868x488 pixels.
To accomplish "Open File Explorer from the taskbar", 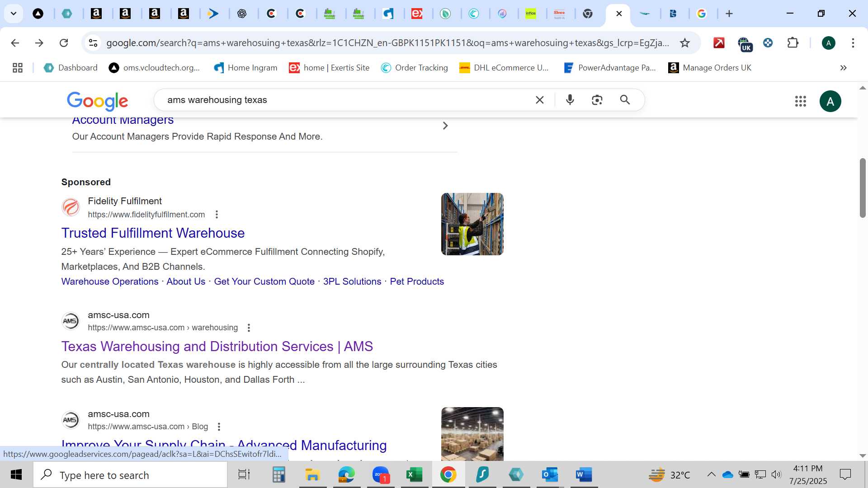I will tap(312, 475).
